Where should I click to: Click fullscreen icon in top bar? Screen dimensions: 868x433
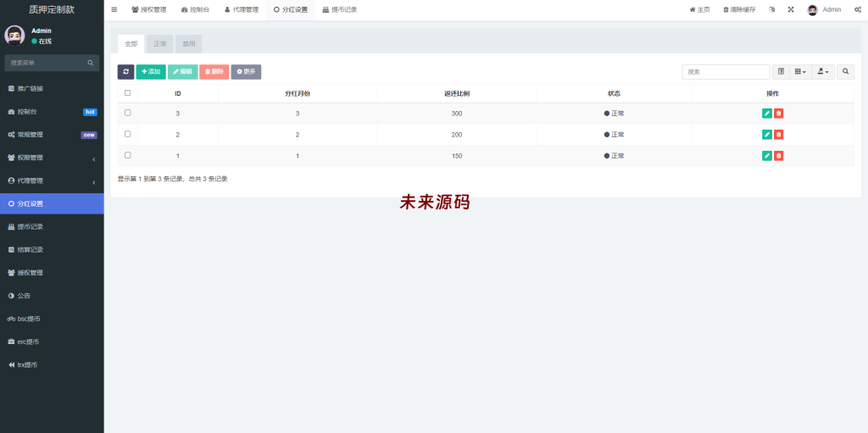[791, 9]
